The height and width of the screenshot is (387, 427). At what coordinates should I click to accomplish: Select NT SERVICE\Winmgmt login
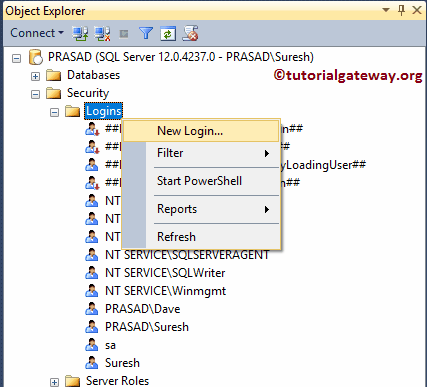pos(166,291)
